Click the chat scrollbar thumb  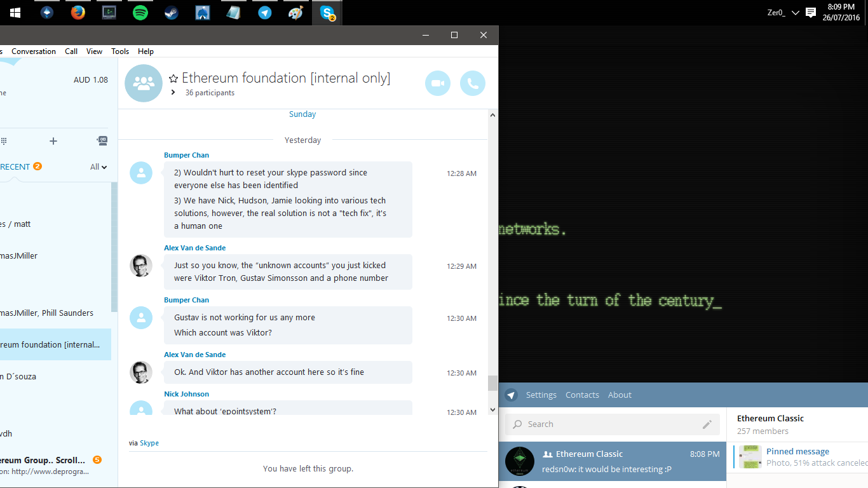[492, 383]
